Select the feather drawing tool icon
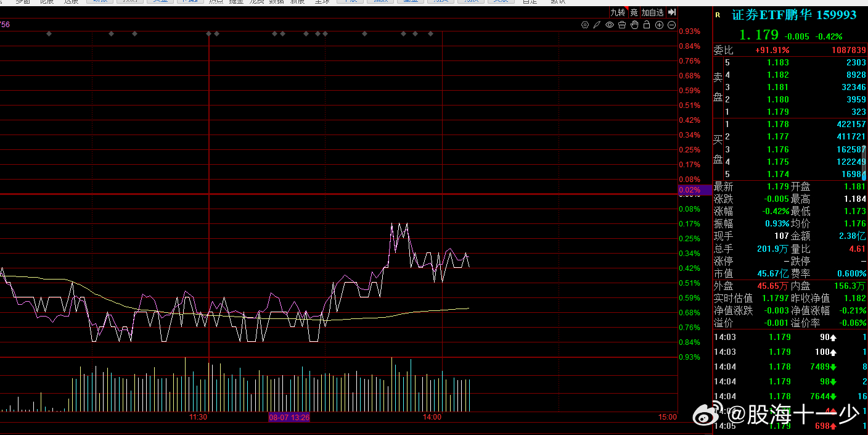 (597, 25)
